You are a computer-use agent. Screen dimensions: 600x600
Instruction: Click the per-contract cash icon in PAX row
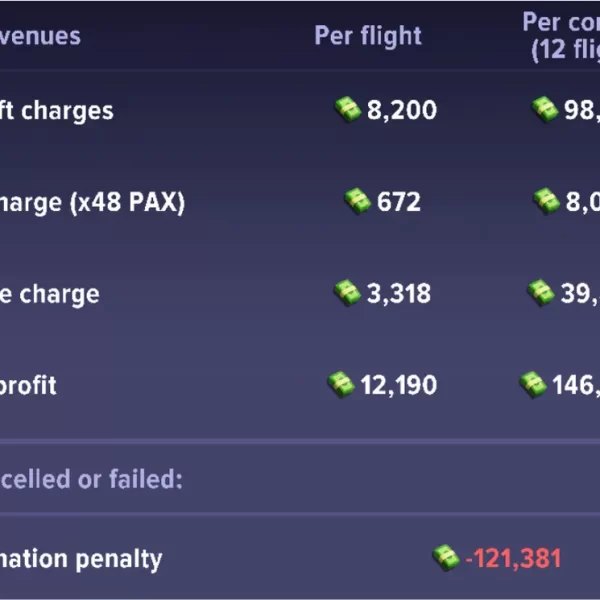click(546, 201)
